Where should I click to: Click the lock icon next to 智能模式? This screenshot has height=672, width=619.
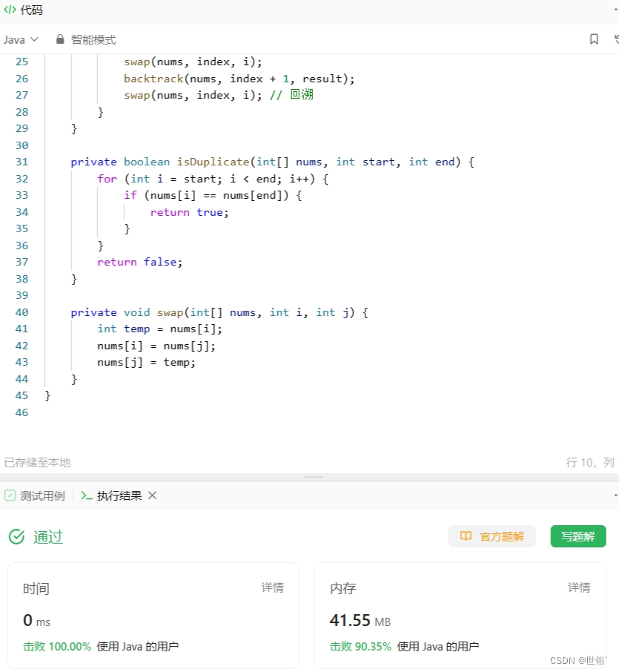click(x=59, y=39)
